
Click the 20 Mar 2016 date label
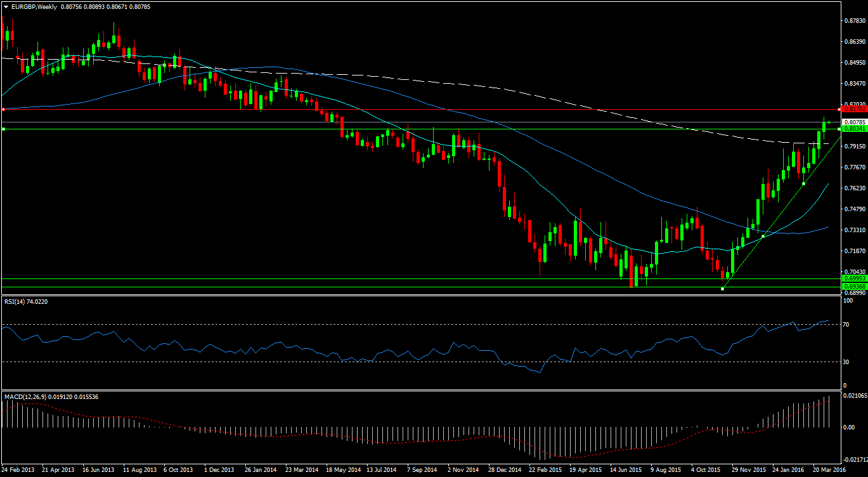coord(828,470)
